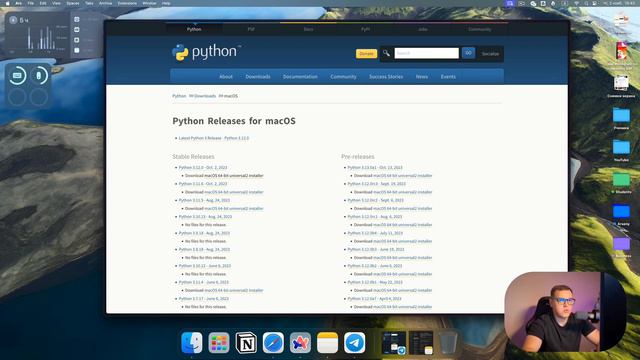Open the Help menu

tap(166, 3)
